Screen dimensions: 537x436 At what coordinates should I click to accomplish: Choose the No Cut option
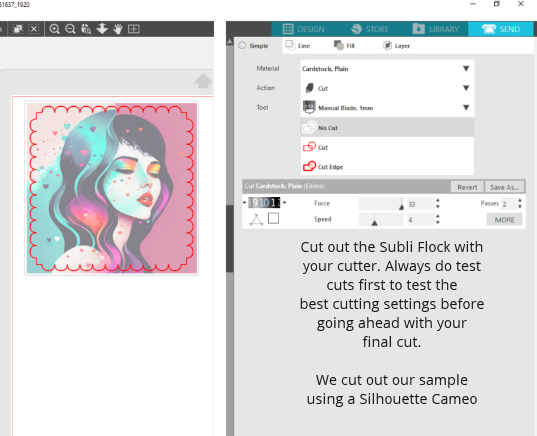pos(387,127)
